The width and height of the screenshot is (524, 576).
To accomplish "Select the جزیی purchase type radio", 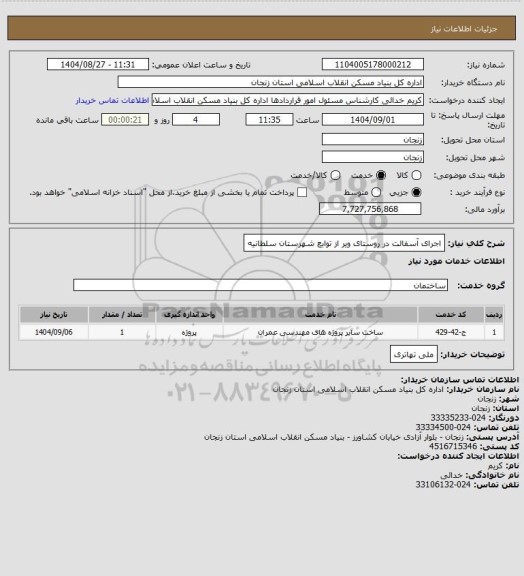I will click(416, 192).
